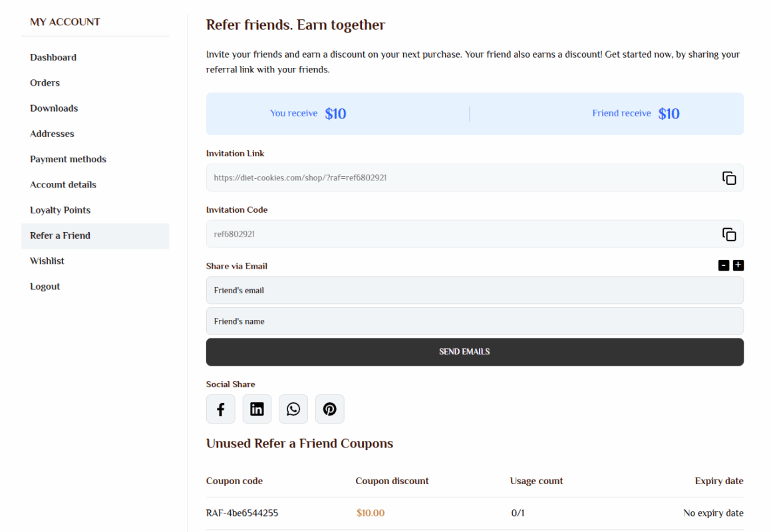
Task: Open Payment methods
Action: (68, 160)
